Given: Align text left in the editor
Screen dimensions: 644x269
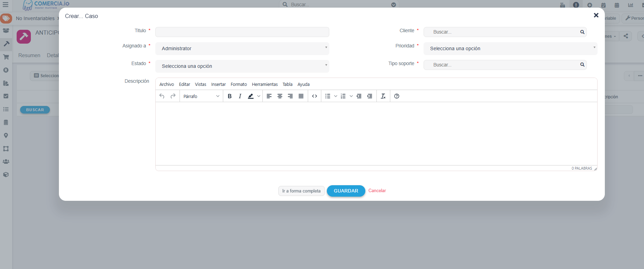Looking at the screenshot, I should (x=269, y=96).
